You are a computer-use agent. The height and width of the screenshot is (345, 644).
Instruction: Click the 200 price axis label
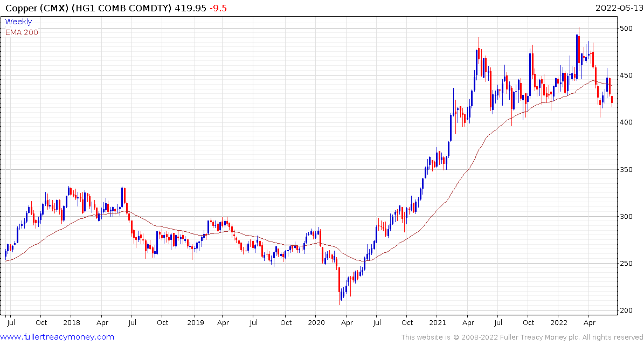(626, 310)
